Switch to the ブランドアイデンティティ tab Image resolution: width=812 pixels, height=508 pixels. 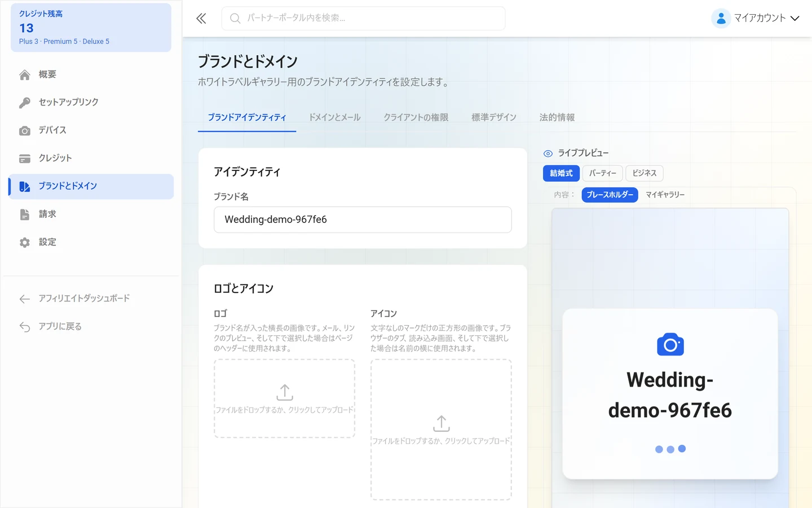click(247, 117)
